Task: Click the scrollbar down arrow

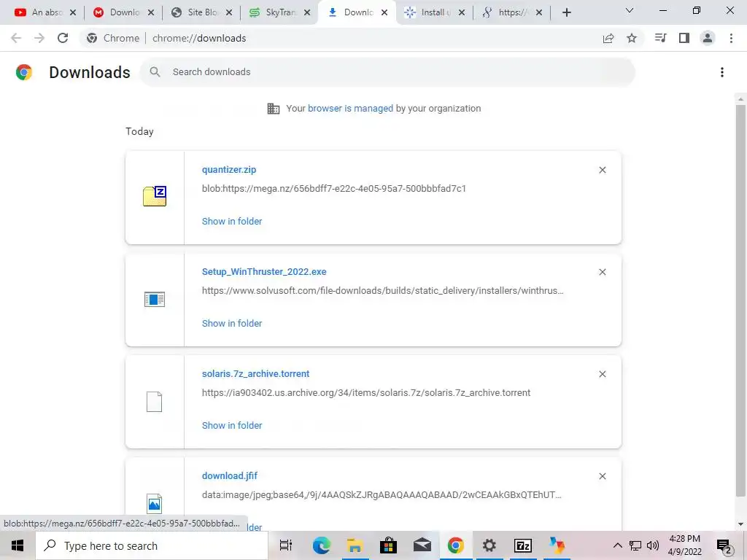Action: (x=740, y=524)
